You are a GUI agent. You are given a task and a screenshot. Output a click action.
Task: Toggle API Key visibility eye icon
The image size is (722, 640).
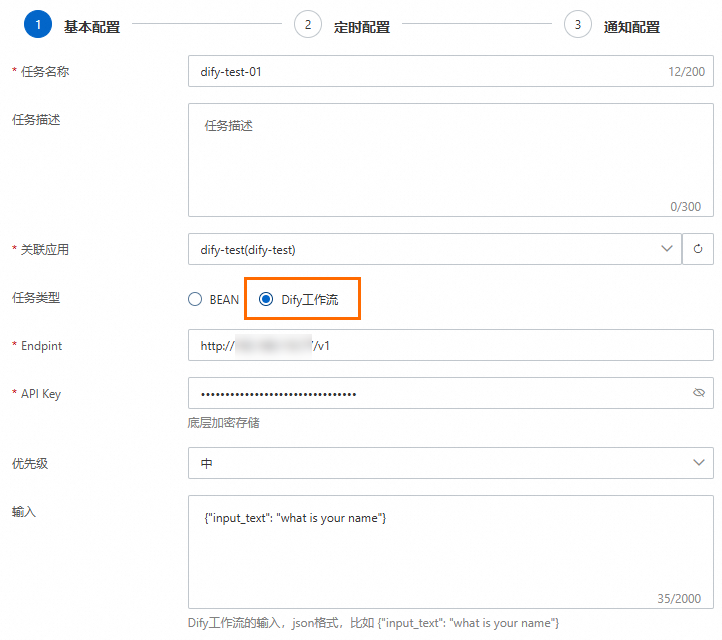tap(699, 393)
